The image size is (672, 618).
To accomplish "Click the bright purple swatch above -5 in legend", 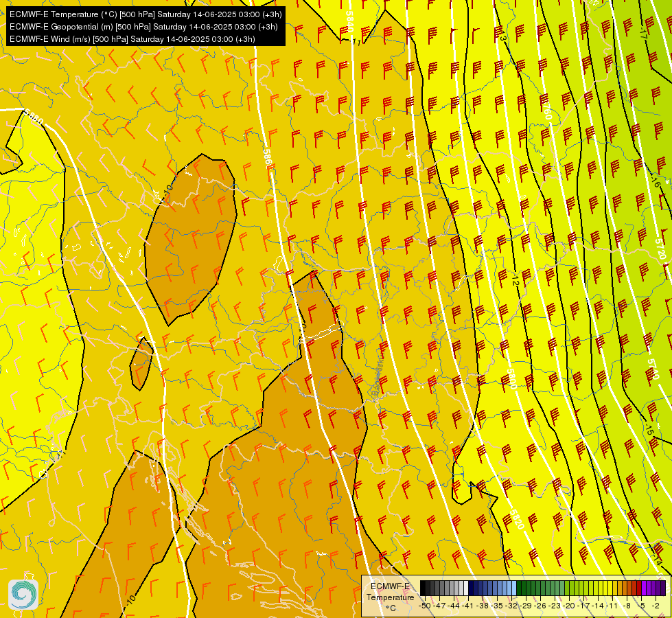I will pos(644,588).
